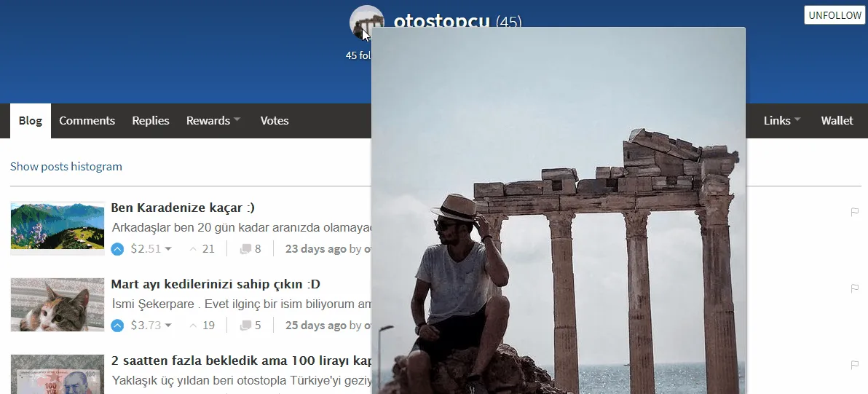Screen dimensions: 868x394
Task: Click the 25 days ago timestamp
Action: [315, 326]
